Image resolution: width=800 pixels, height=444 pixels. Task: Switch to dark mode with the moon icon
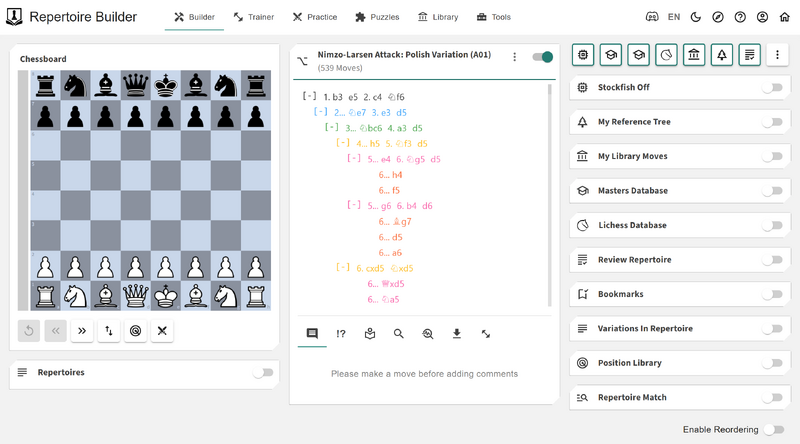point(696,17)
